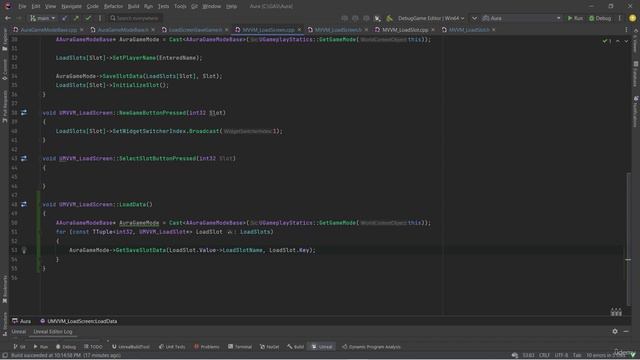Screen dimensions: 640x360
Task: Open the Refactor menu
Action: pyautogui.click(x=113, y=7)
